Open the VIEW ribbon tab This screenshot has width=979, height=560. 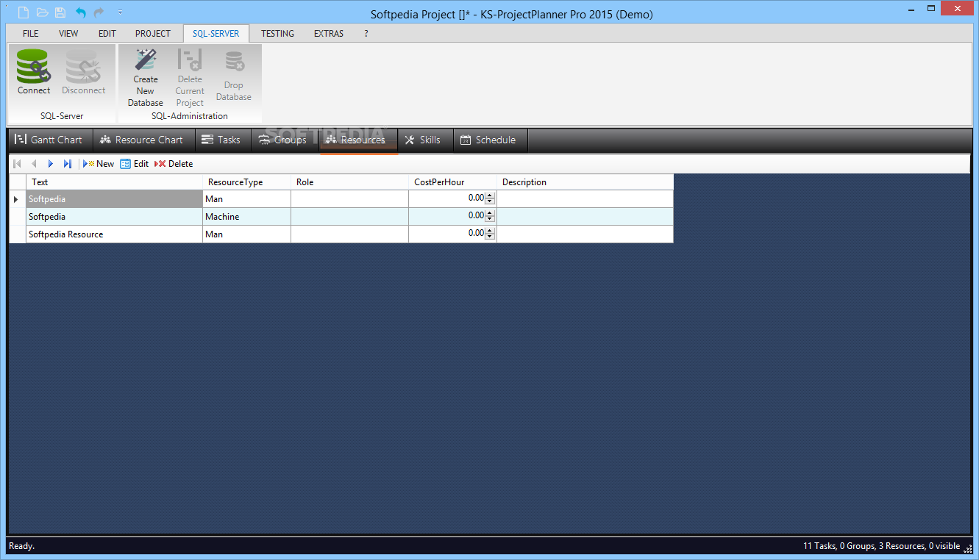pyautogui.click(x=68, y=34)
